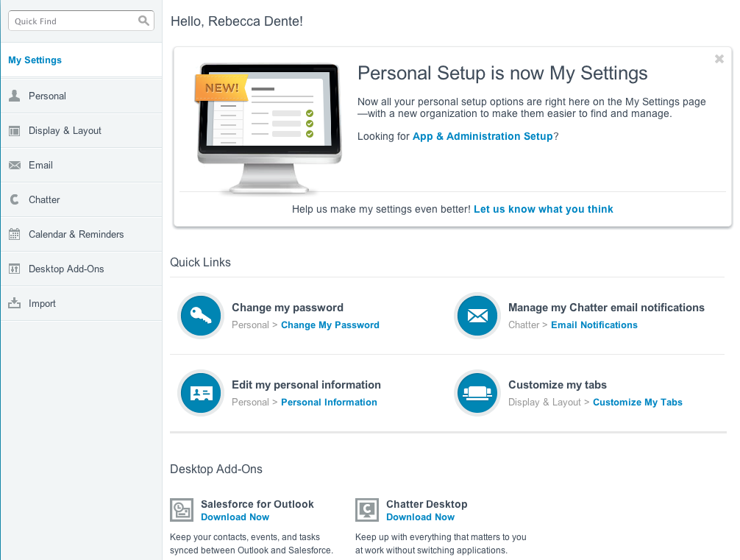Click the key icon for Change my password

(200, 316)
